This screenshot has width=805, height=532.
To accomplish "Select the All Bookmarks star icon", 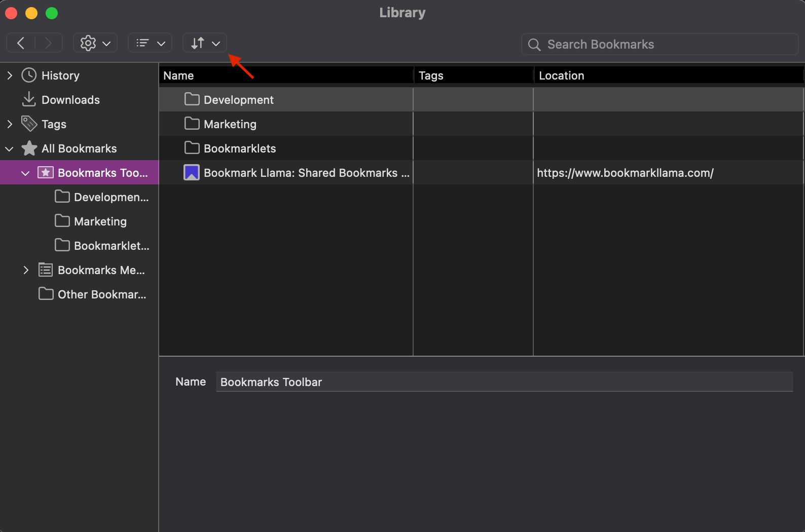I will point(29,148).
